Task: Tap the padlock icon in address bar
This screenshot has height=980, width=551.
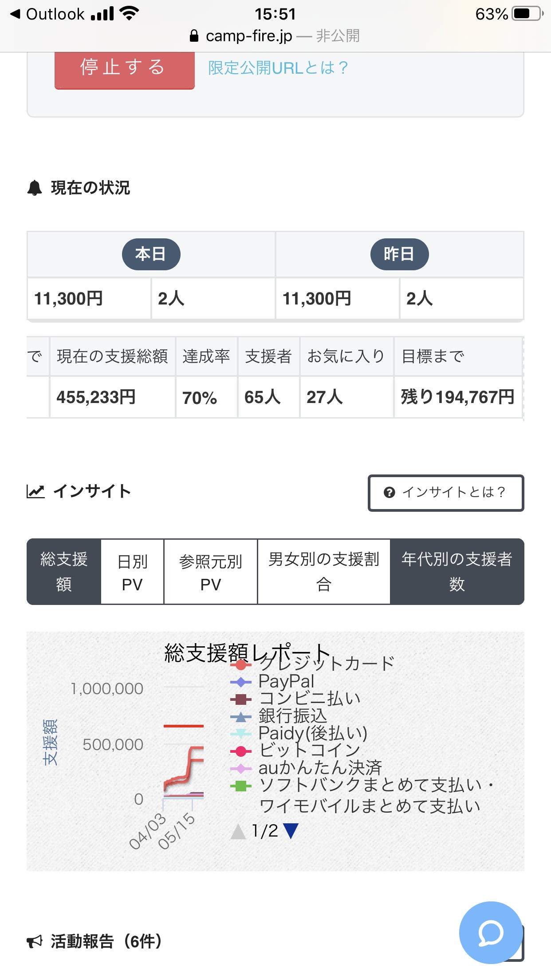Action: (194, 36)
